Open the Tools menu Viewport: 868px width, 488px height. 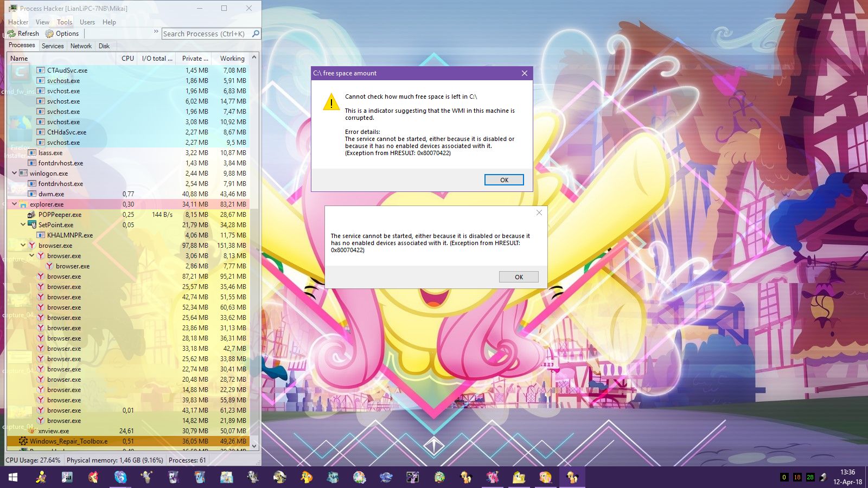click(x=65, y=22)
